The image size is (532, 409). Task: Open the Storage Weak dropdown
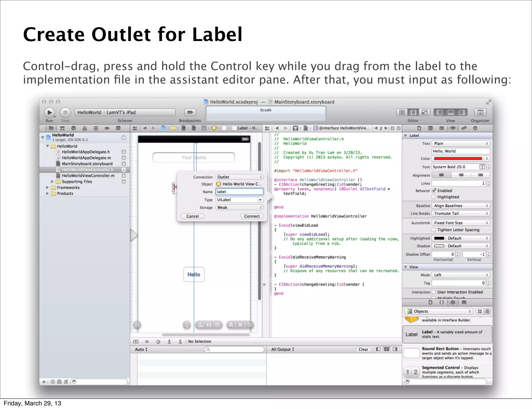[x=239, y=208]
